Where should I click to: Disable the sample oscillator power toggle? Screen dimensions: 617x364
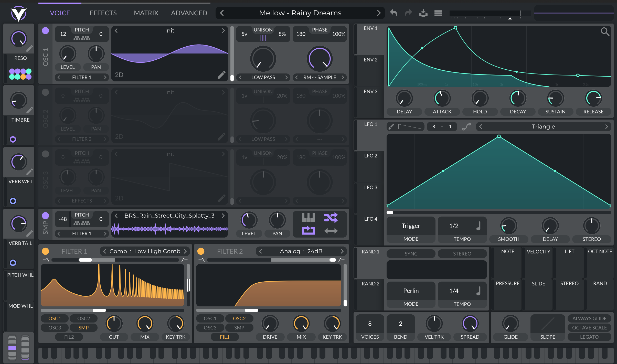click(45, 216)
